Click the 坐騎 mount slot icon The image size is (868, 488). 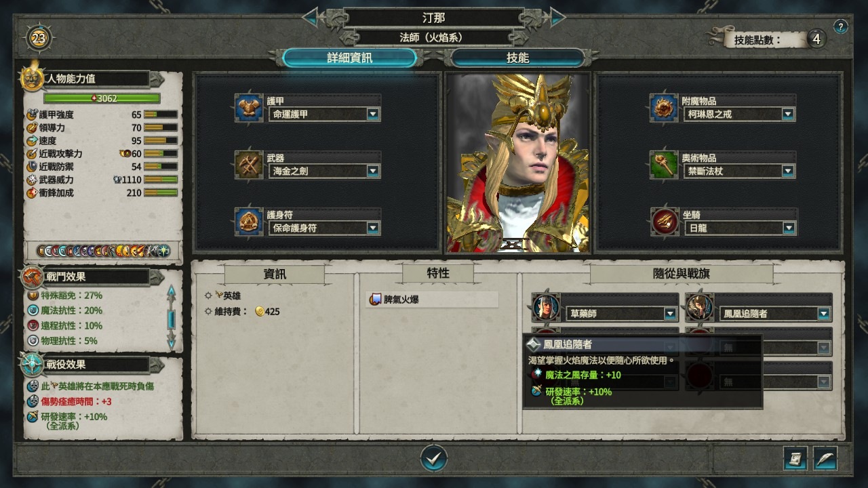664,222
